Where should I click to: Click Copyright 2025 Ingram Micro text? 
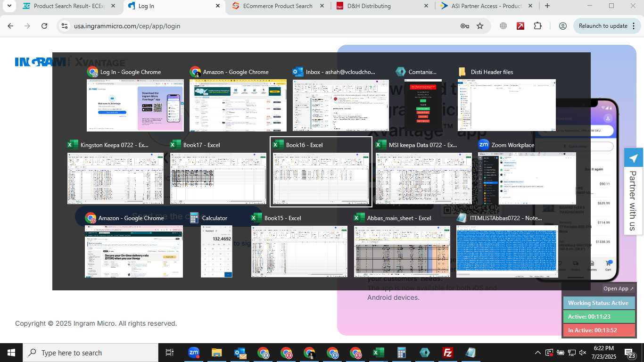pyautogui.click(x=96, y=323)
